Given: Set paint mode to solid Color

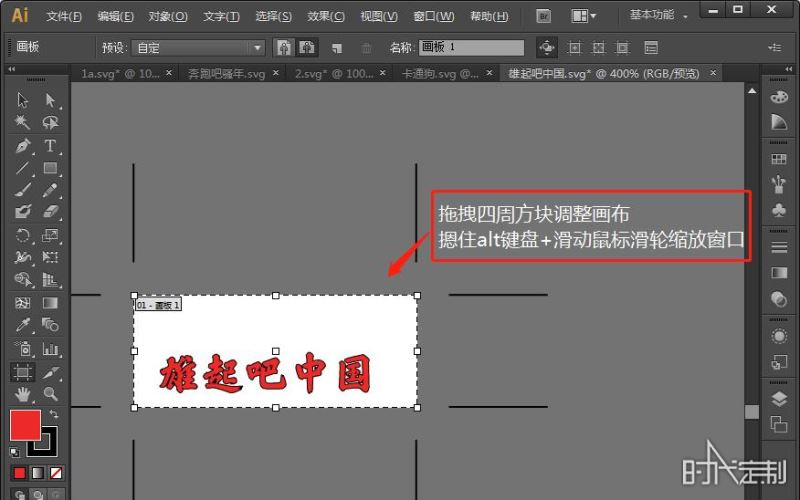Looking at the screenshot, I should (x=19, y=473).
